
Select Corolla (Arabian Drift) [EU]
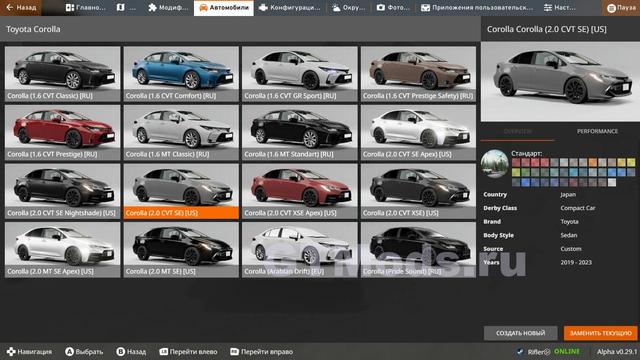click(300, 249)
